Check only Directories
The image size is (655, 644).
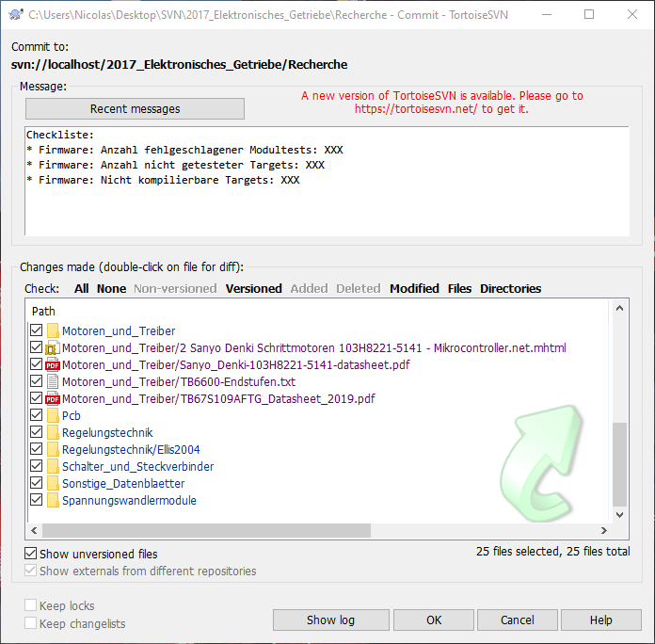[510, 288]
